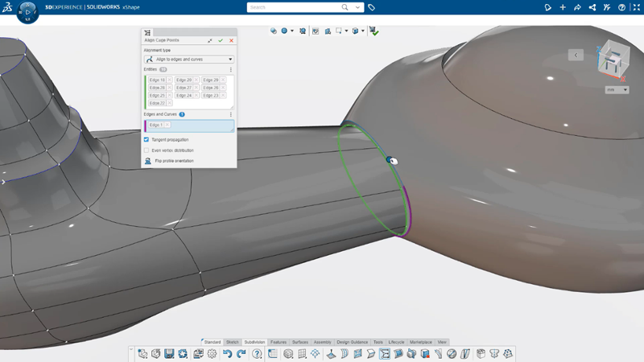Confirm Align Cage Points with green checkmark
The height and width of the screenshot is (362, 644).
(x=221, y=40)
